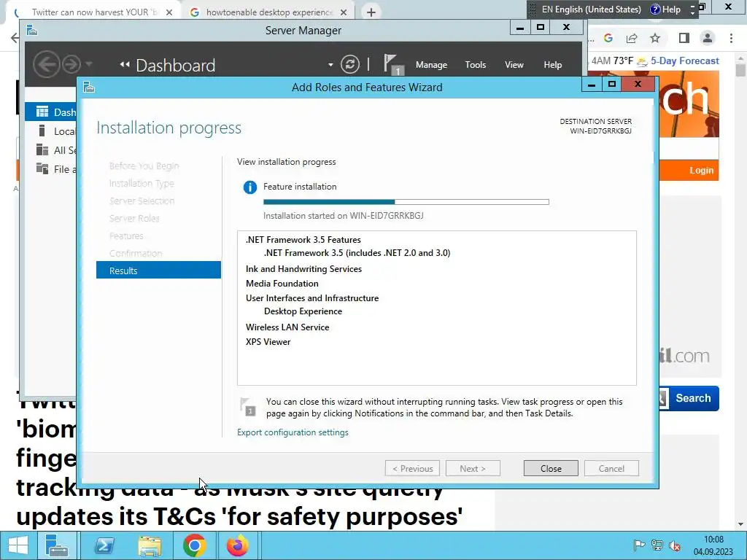Screen dimensions: 747x560
Task: Click the Server Manager forward arrow
Action: pyautogui.click(x=72, y=64)
